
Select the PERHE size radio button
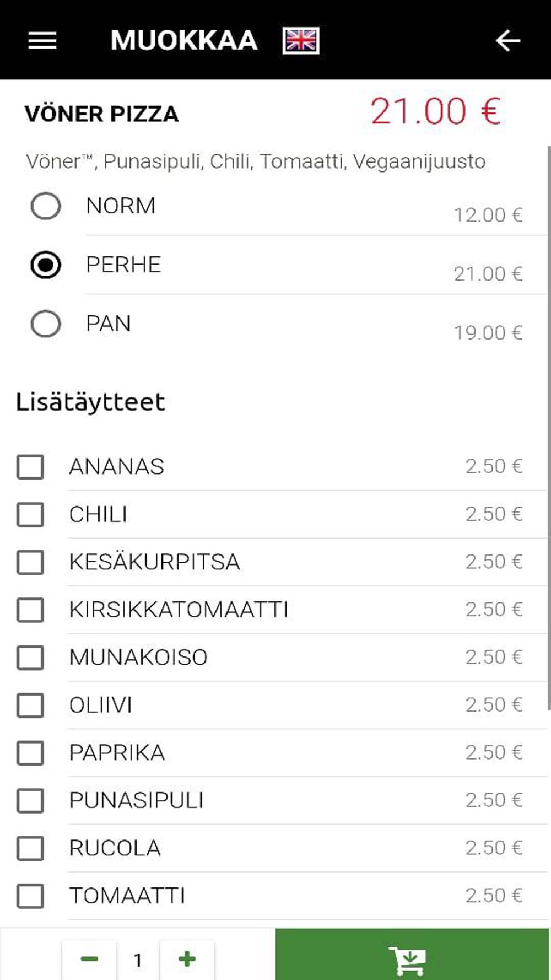pos(46,265)
